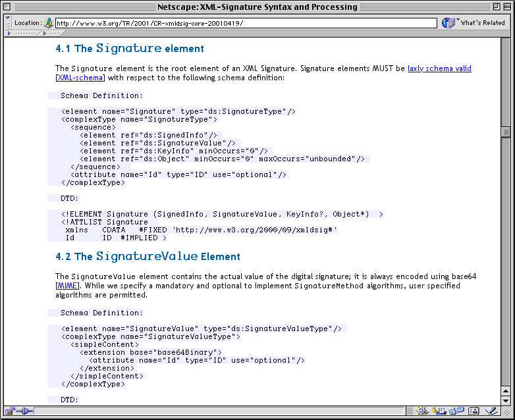Click the bookmark page proxy icon beside Location
The image size is (515, 420).
point(48,23)
